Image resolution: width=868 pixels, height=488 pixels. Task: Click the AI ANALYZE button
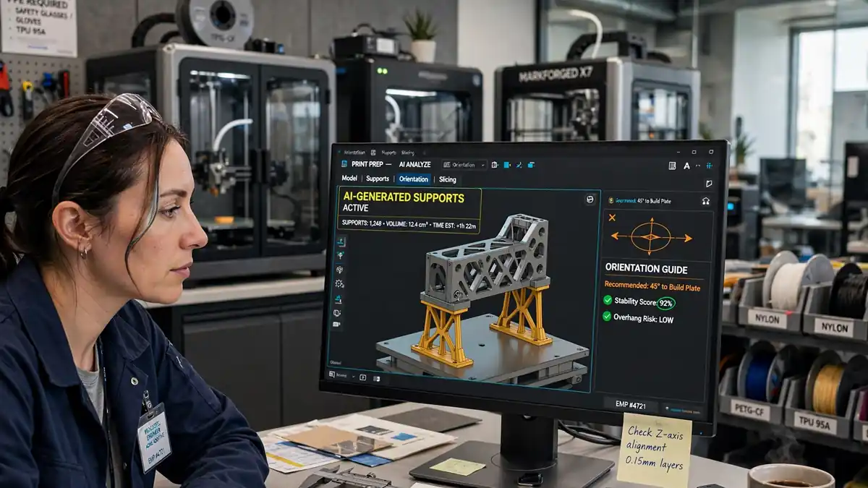414,164
